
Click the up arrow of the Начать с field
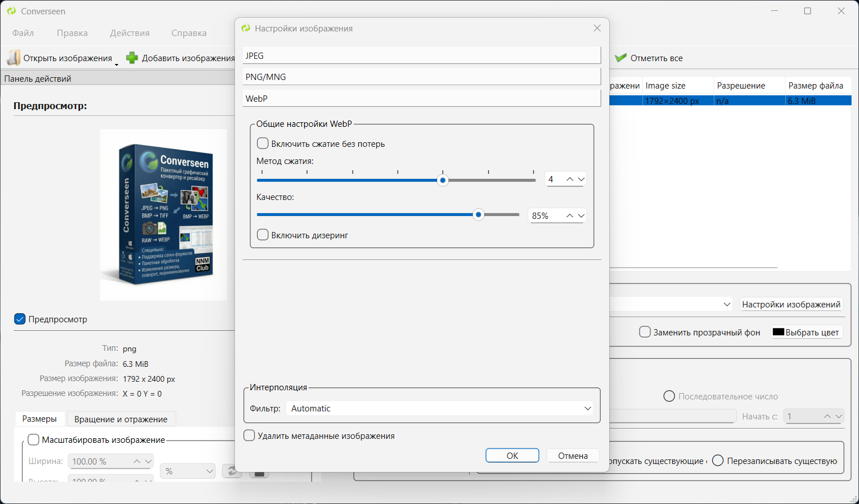(x=827, y=417)
